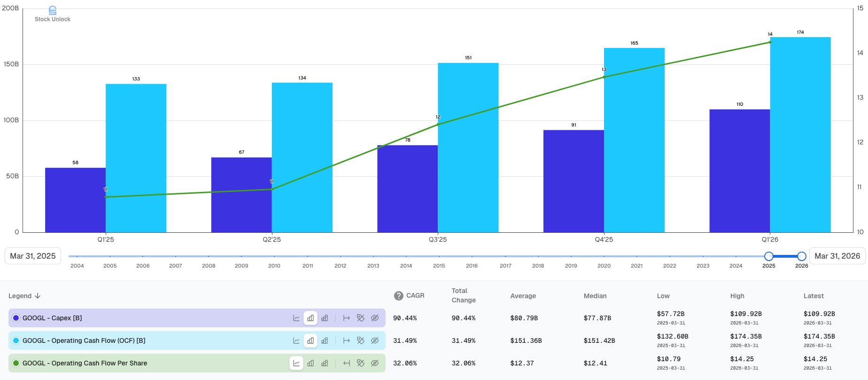Screen dimensions: 868x380
Task: Open the Mar 31, 2026 end date picker
Action: tap(837, 256)
